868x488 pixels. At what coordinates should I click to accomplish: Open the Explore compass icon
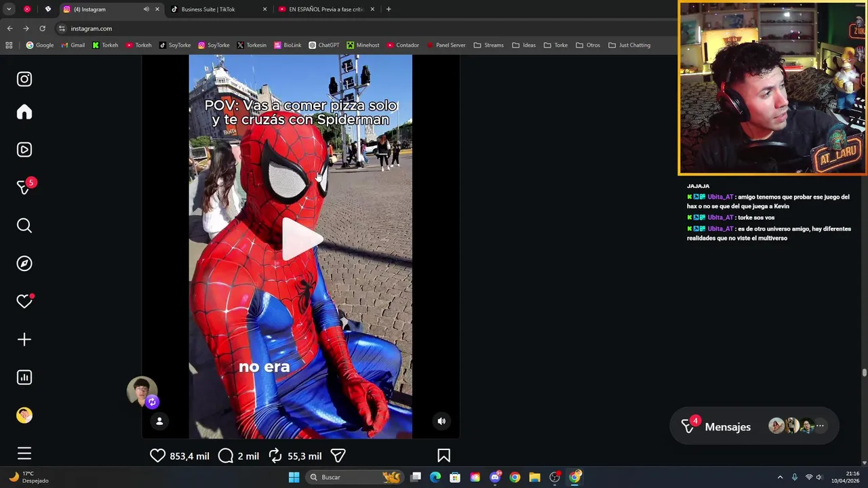point(24,264)
